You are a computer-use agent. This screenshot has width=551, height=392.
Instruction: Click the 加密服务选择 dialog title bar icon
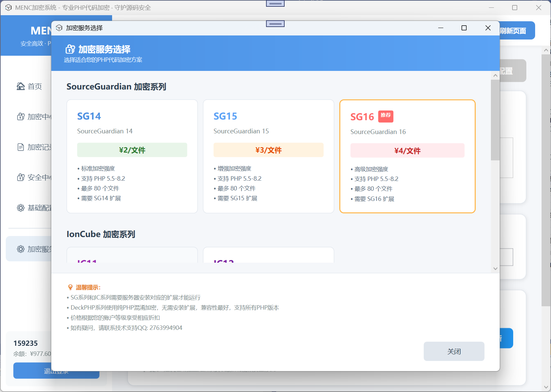pos(59,28)
